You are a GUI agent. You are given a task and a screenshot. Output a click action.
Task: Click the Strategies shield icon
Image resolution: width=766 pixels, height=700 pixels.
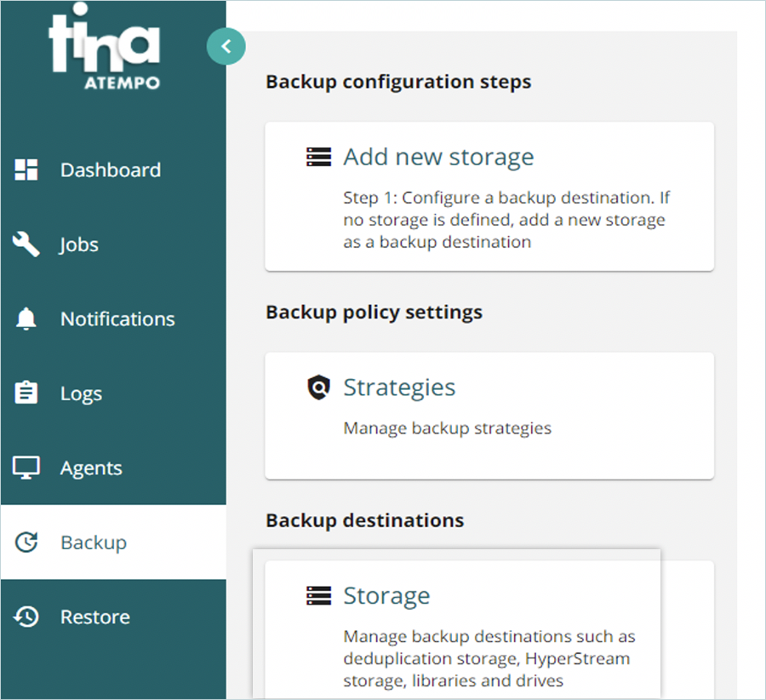pyautogui.click(x=317, y=387)
